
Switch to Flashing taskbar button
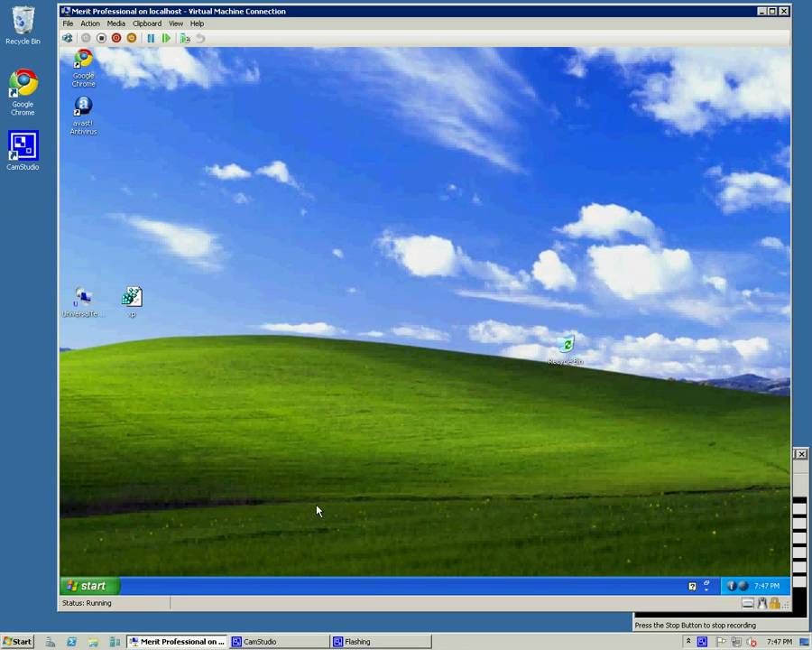[x=381, y=641]
